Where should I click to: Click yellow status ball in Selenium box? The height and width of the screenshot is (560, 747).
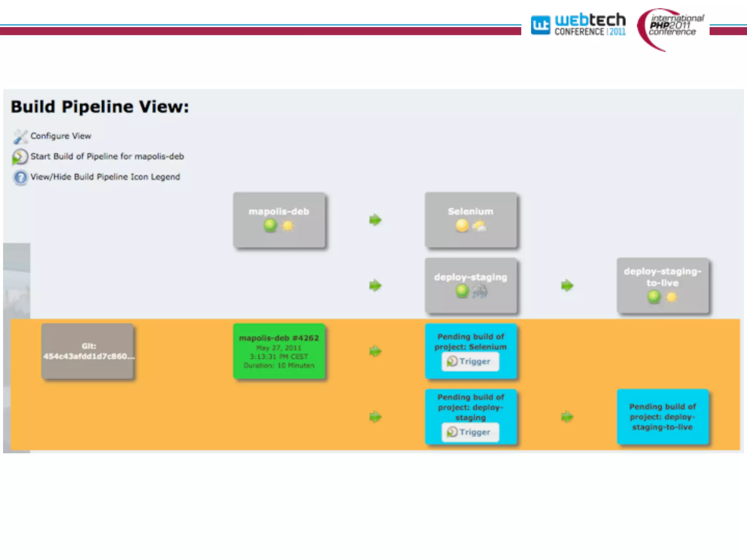tap(462, 225)
